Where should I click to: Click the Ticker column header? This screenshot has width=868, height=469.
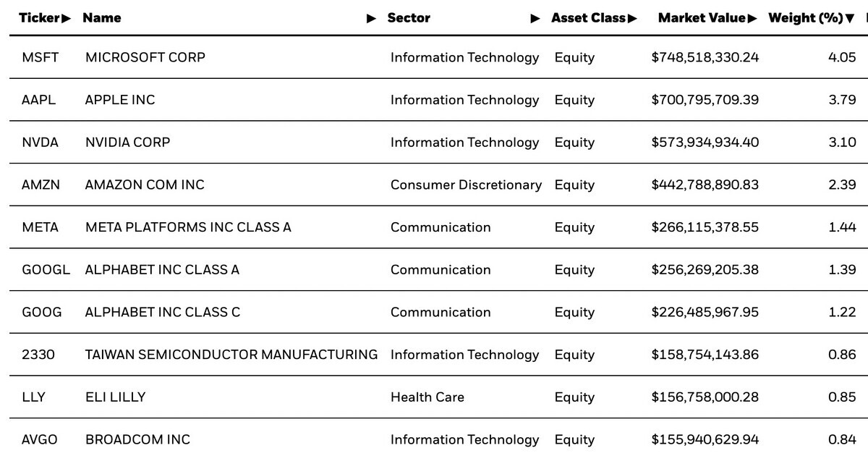click(x=40, y=18)
